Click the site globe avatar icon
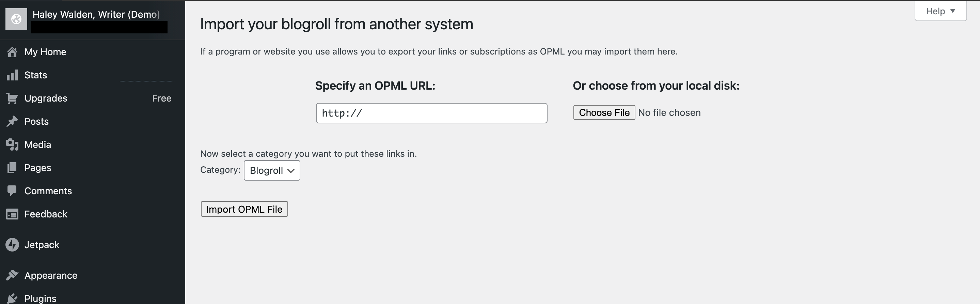Image resolution: width=980 pixels, height=304 pixels. point(16,19)
